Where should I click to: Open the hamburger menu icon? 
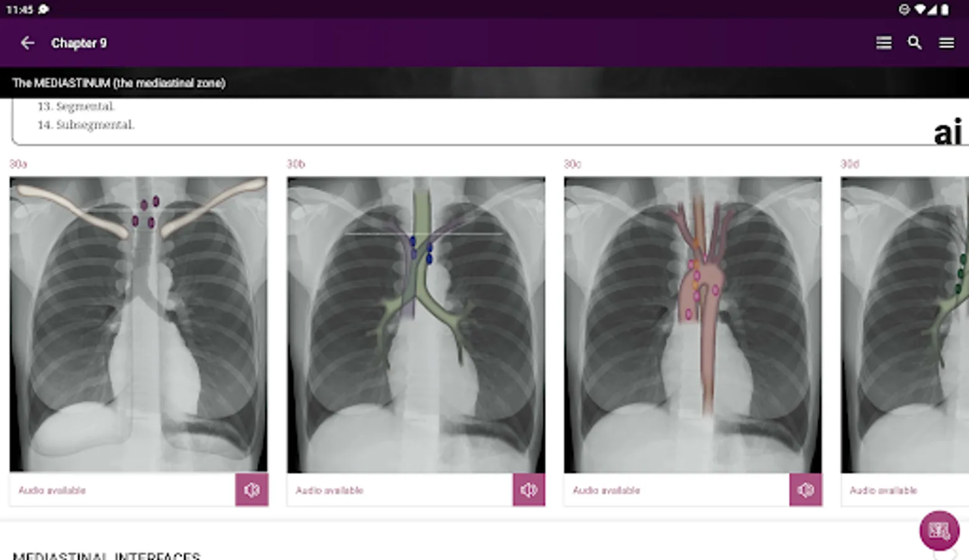coord(947,43)
